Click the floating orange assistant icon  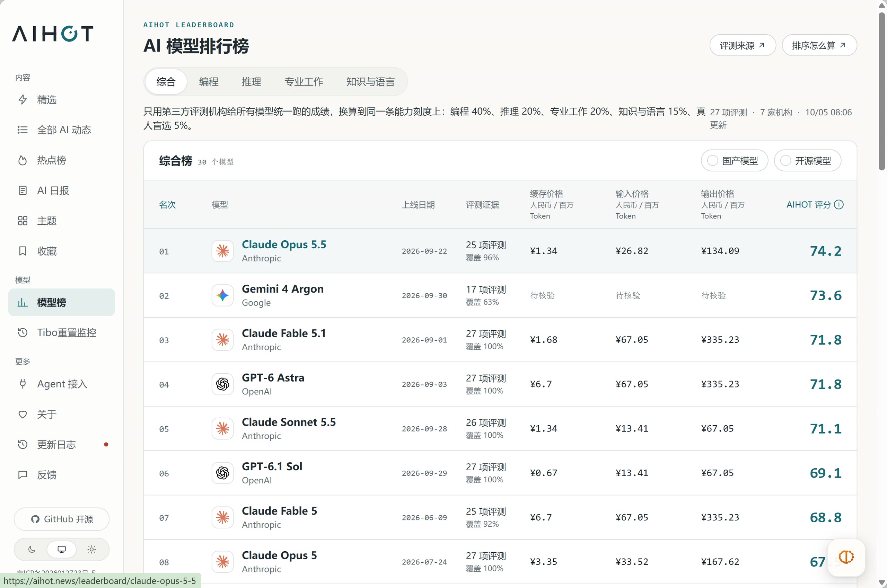[846, 557]
